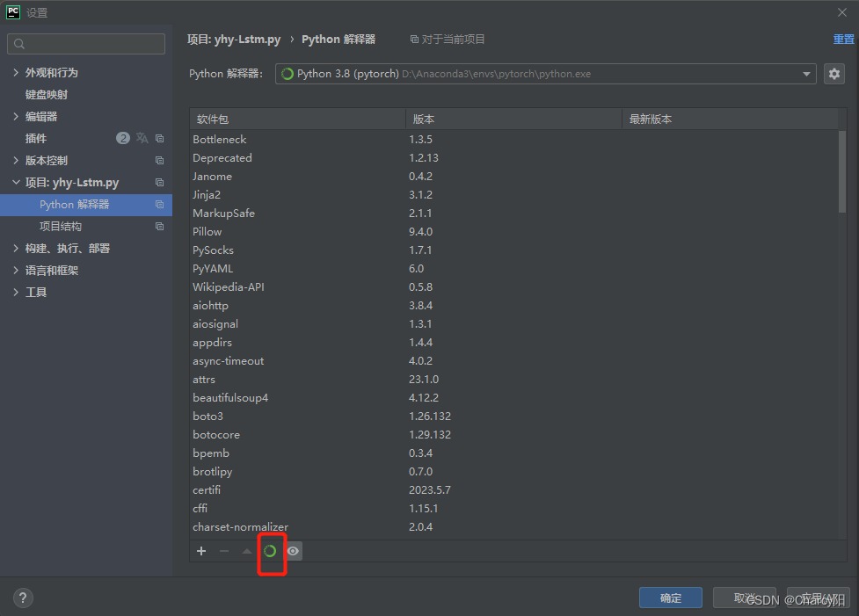The height and width of the screenshot is (616, 859).
Task: Select the MarkupSafe package row
Action: (513, 213)
